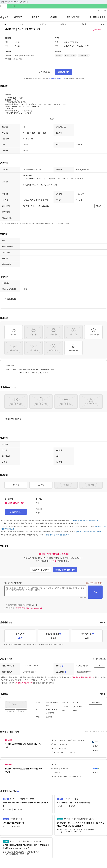Click 개인정보보호법 상세 보기 button
This screenshot has height=868, width=107.
(40, 570)
